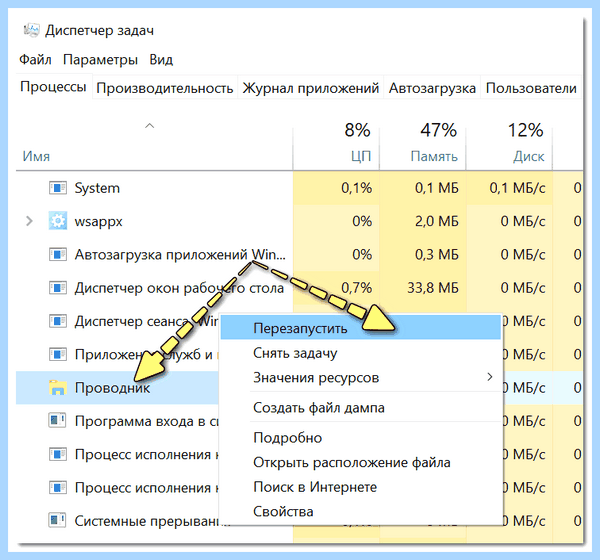The width and height of the screenshot is (600, 560).
Task: Choose Открыть расположение файла
Action: [361, 462]
